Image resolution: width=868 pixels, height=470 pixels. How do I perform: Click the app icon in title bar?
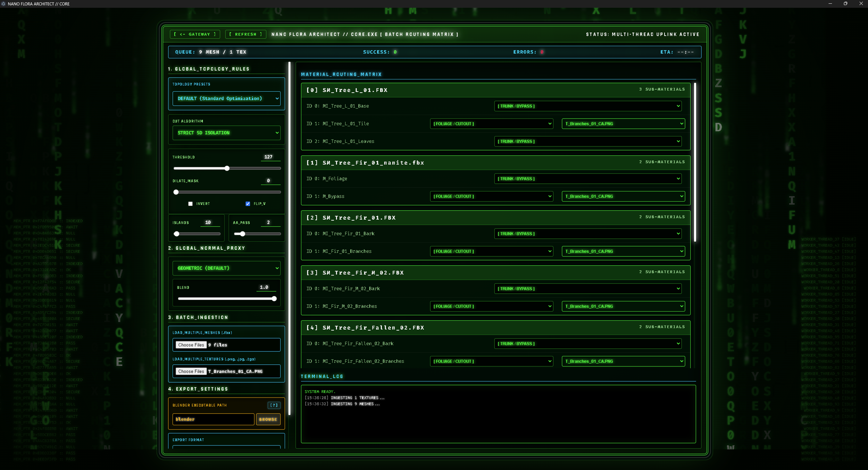pyautogui.click(x=3, y=4)
